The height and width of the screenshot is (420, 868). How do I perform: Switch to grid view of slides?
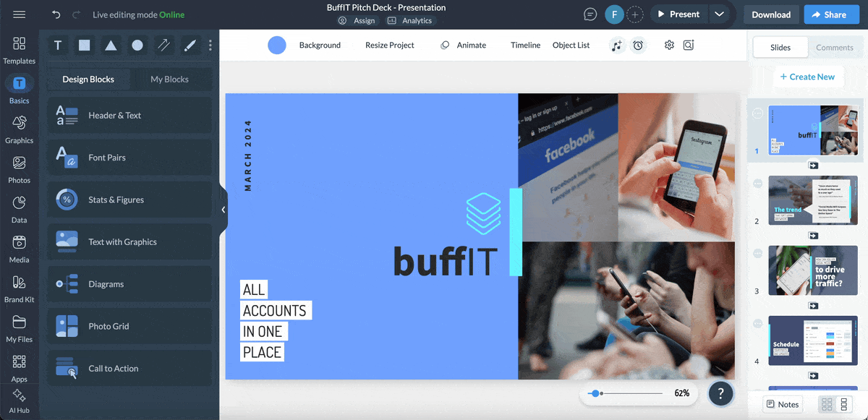point(826,405)
